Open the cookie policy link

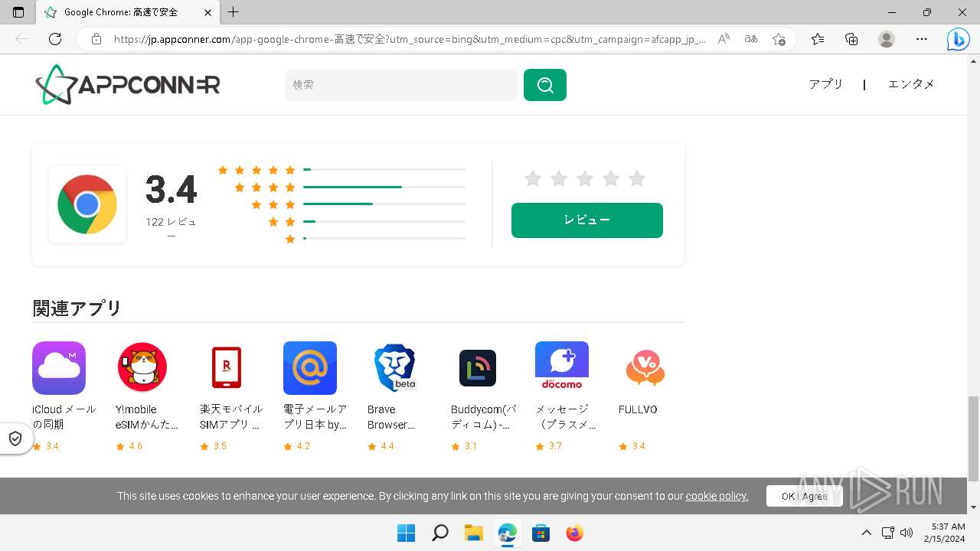717,496
